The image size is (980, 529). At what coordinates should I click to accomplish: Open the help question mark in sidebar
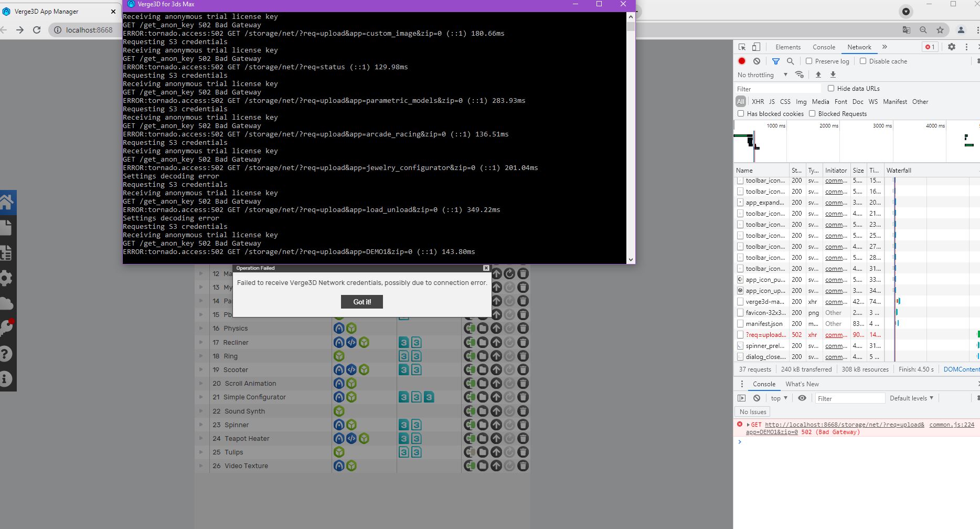[6, 354]
